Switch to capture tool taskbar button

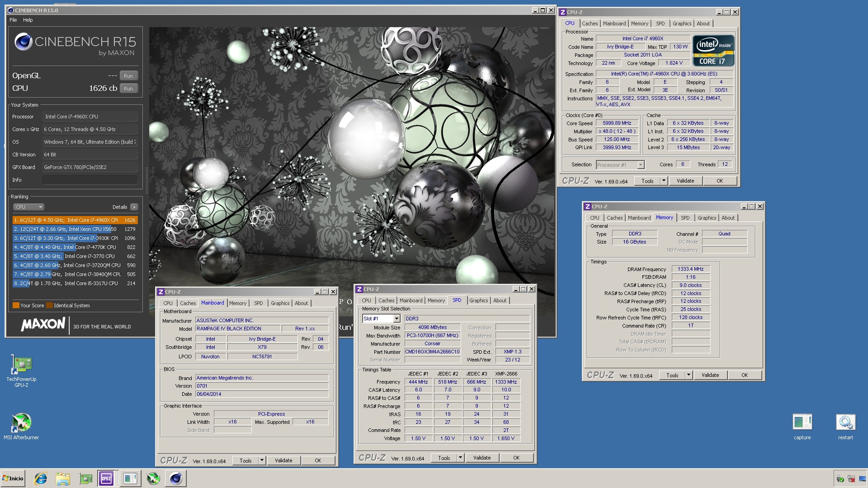(x=130, y=479)
